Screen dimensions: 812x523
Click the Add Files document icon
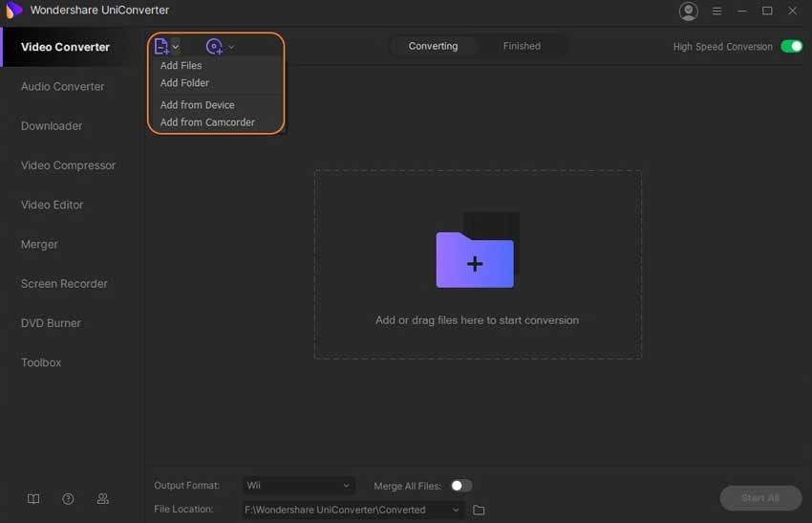[161, 47]
